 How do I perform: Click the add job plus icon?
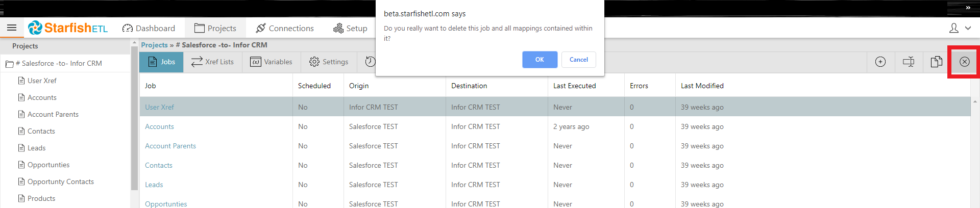tap(880, 62)
